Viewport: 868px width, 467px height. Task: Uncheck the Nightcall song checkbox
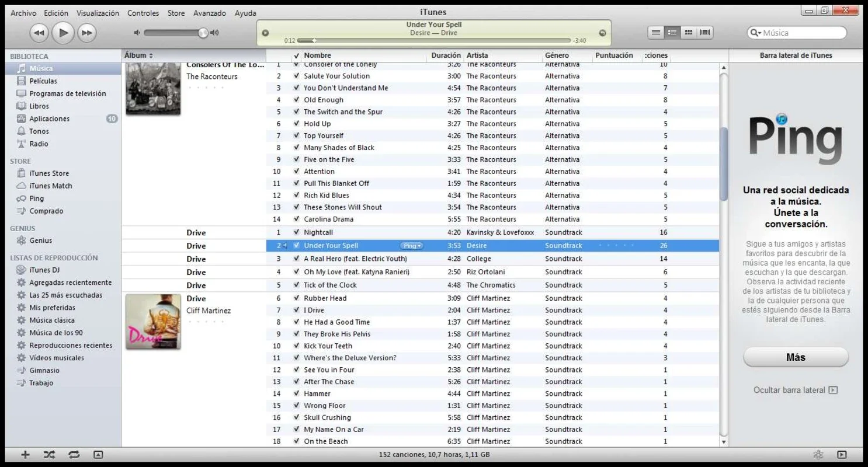pyautogui.click(x=296, y=232)
